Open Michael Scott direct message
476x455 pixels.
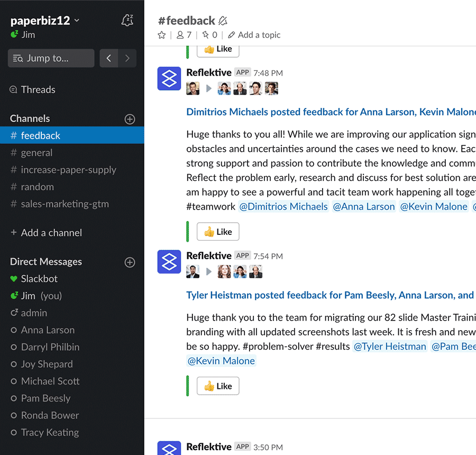[x=72, y=381]
